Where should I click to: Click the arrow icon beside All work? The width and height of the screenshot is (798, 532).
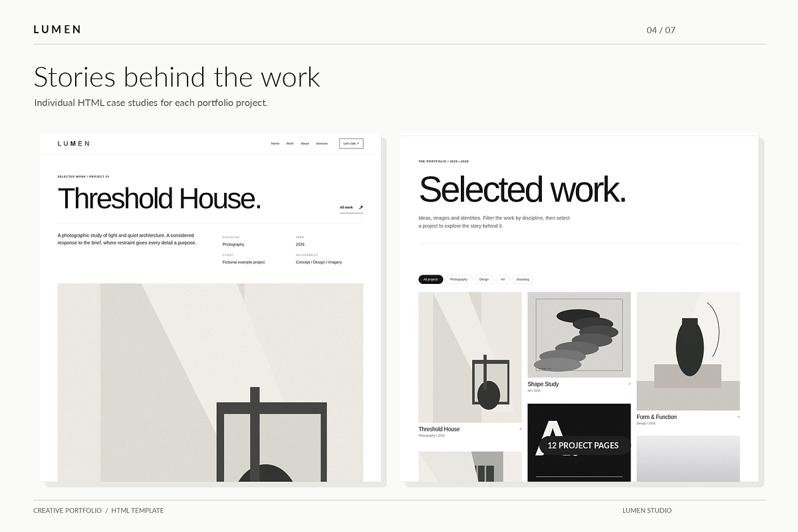tap(361, 207)
